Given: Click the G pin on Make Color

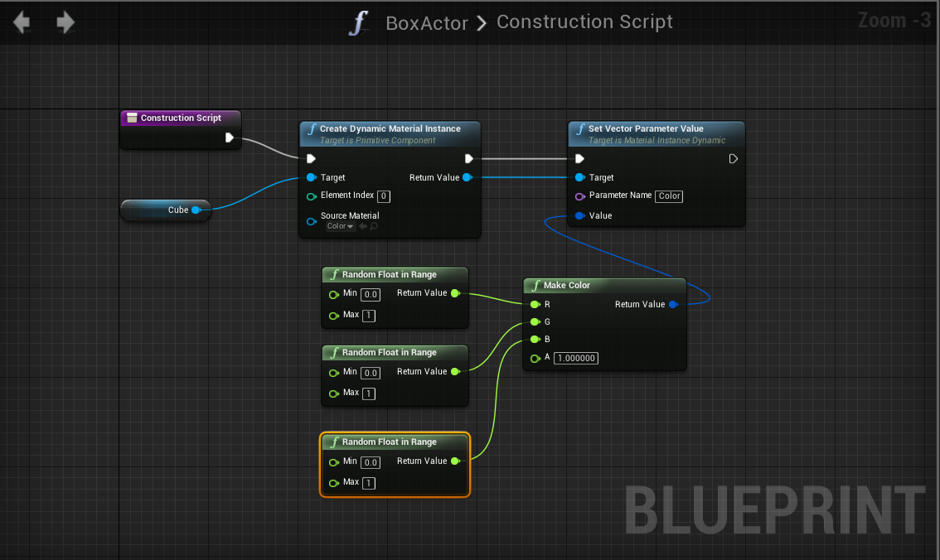Looking at the screenshot, I should pos(535,322).
